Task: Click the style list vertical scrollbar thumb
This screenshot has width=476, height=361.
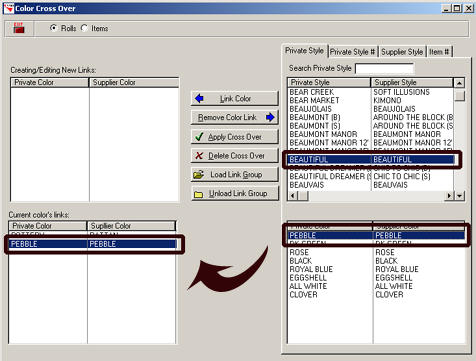Action: pyautogui.click(x=460, y=96)
